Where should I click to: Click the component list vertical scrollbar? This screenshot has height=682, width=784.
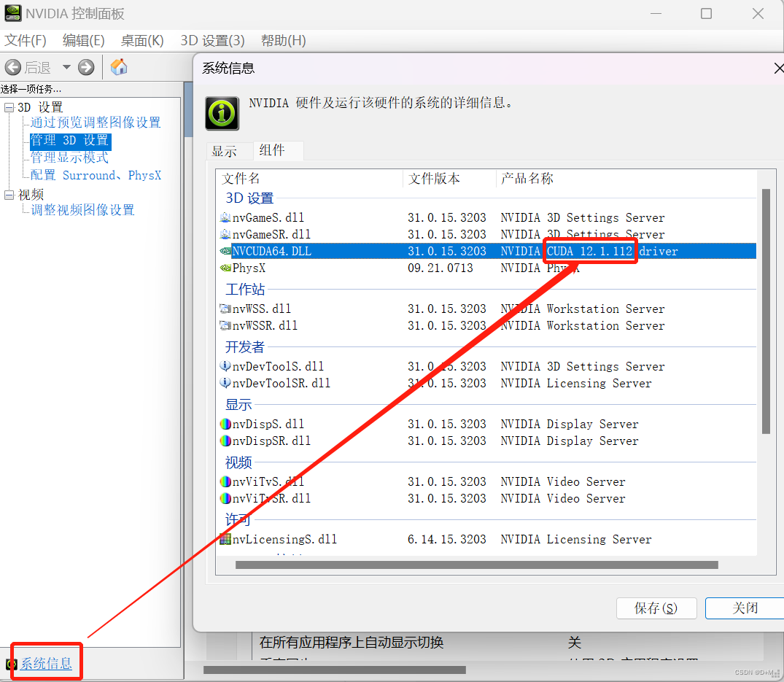tap(766, 311)
